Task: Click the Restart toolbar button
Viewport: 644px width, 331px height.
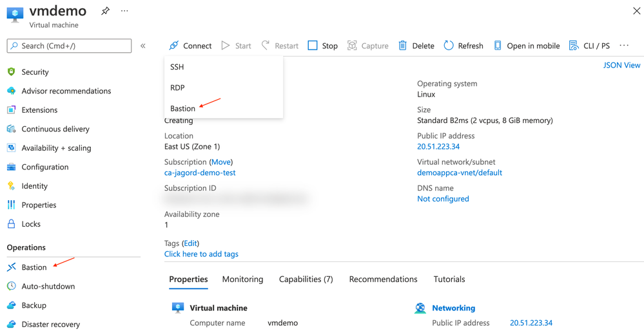Action: [280, 46]
